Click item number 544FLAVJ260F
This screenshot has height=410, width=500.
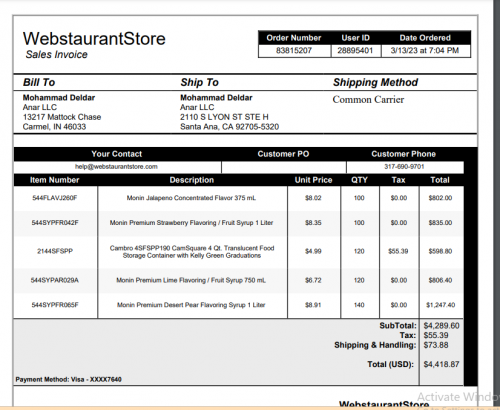pyautogui.click(x=55, y=198)
